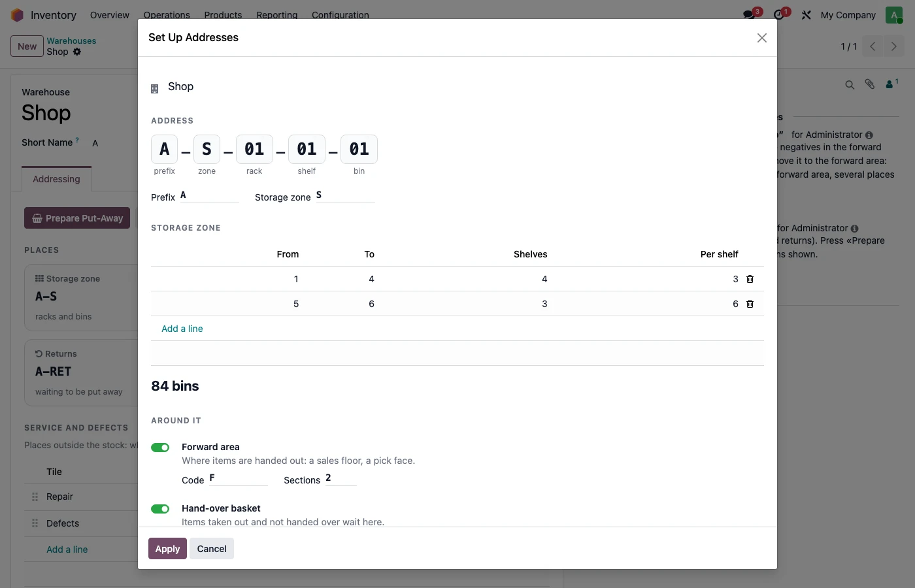Open the Overview menu
This screenshot has height=588, width=915.
[110, 15]
